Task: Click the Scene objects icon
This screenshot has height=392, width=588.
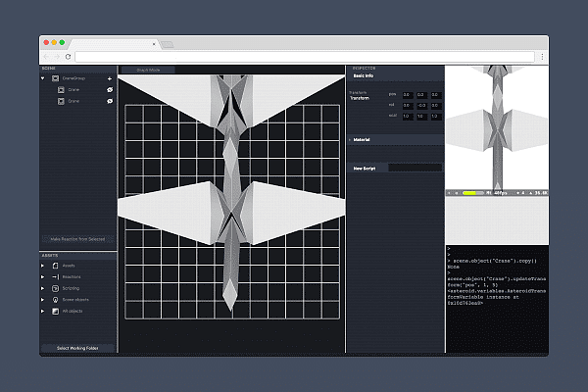Action: 55,299
